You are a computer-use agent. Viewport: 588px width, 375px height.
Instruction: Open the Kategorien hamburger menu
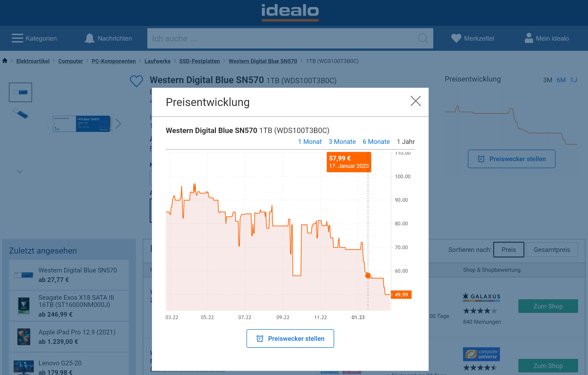(x=17, y=38)
